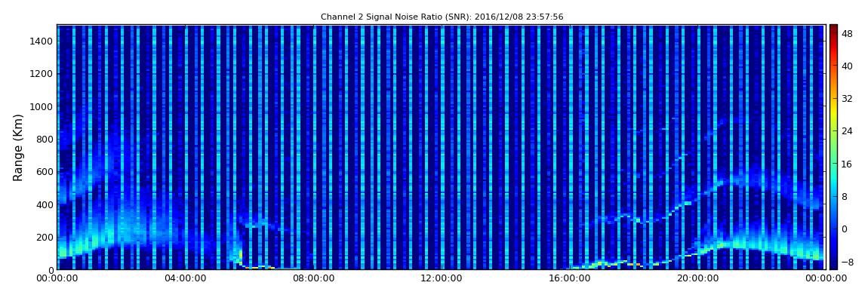Click y-axis tick label 800
868x307 pixels.
point(45,139)
